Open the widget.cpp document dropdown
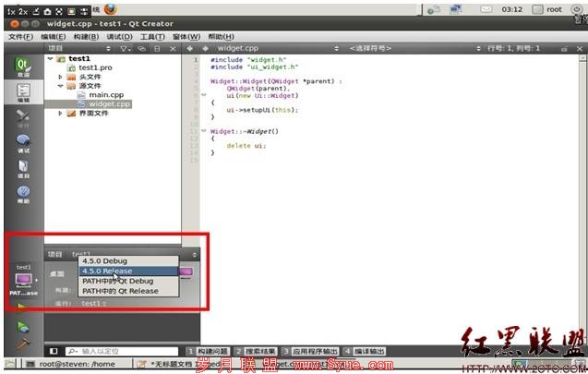588x374 pixels. (x=336, y=48)
